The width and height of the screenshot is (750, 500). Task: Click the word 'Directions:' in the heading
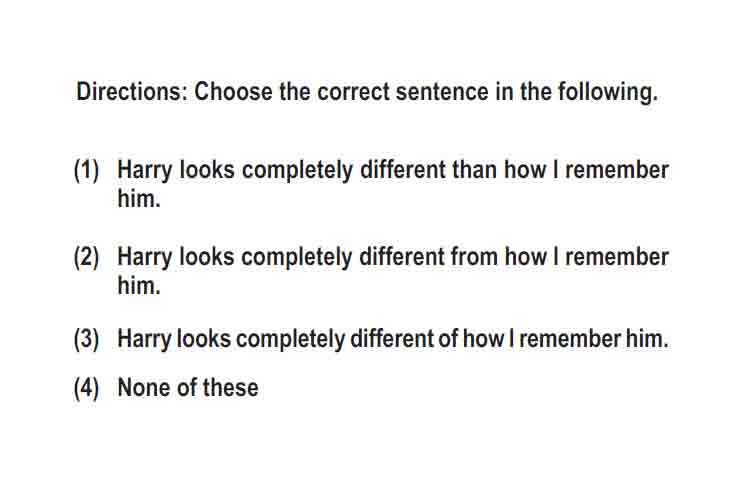tap(132, 91)
